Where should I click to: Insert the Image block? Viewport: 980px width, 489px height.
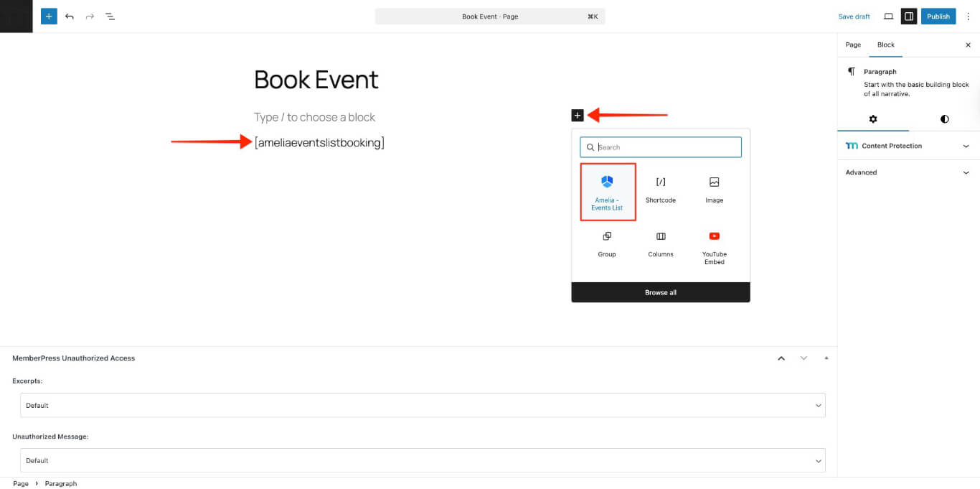714,190
